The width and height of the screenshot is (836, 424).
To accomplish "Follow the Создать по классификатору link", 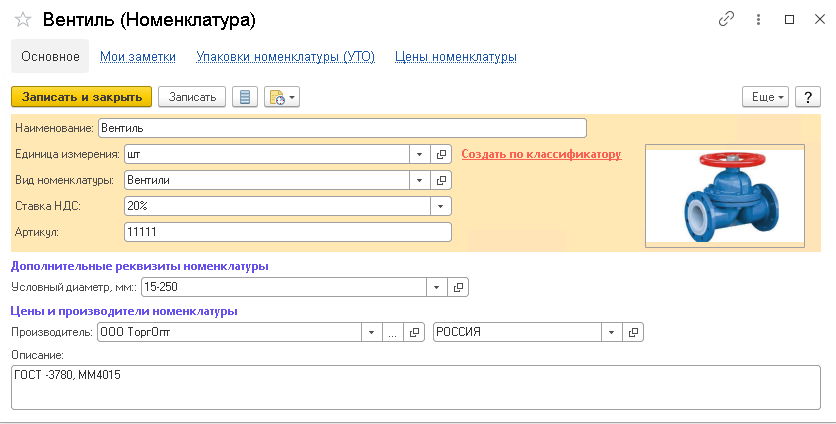I will point(541,154).
